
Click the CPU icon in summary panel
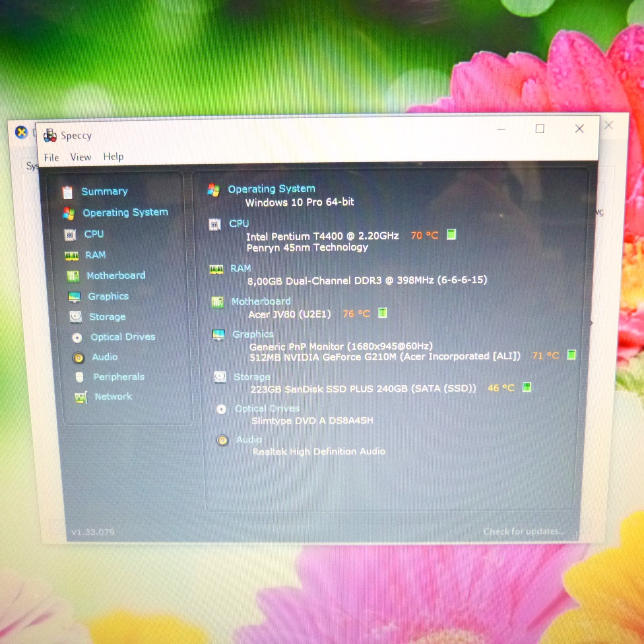(x=215, y=224)
